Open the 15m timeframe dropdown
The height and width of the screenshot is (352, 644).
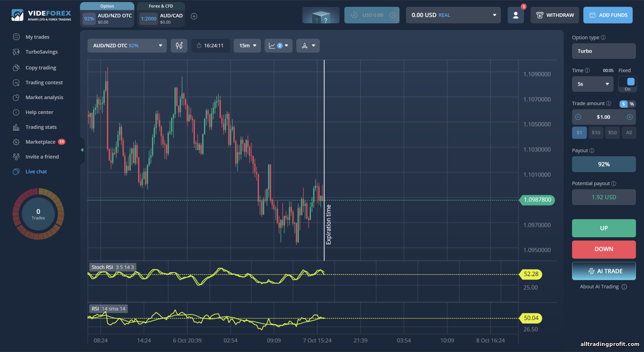click(x=247, y=46)
